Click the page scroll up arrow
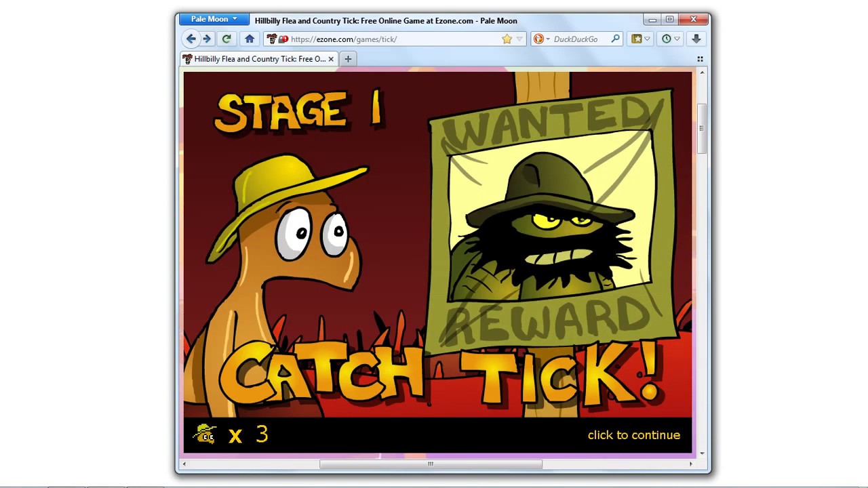 pyautogui.click(x=702, y=72)
